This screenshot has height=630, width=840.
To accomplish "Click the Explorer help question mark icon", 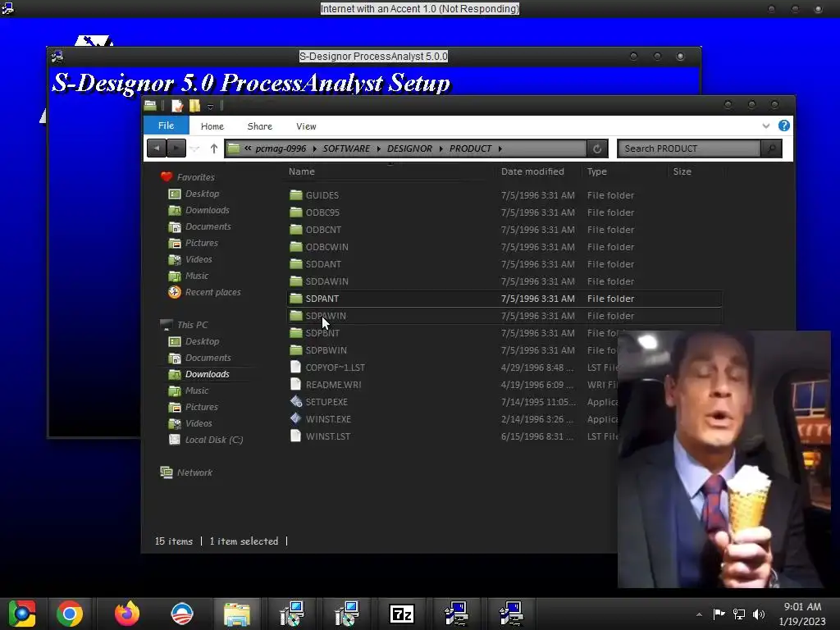I will [783, 126].
